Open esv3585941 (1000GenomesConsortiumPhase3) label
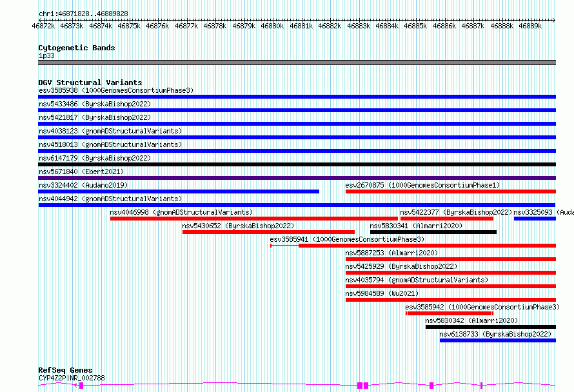574x392 pixels. (347, 239)
